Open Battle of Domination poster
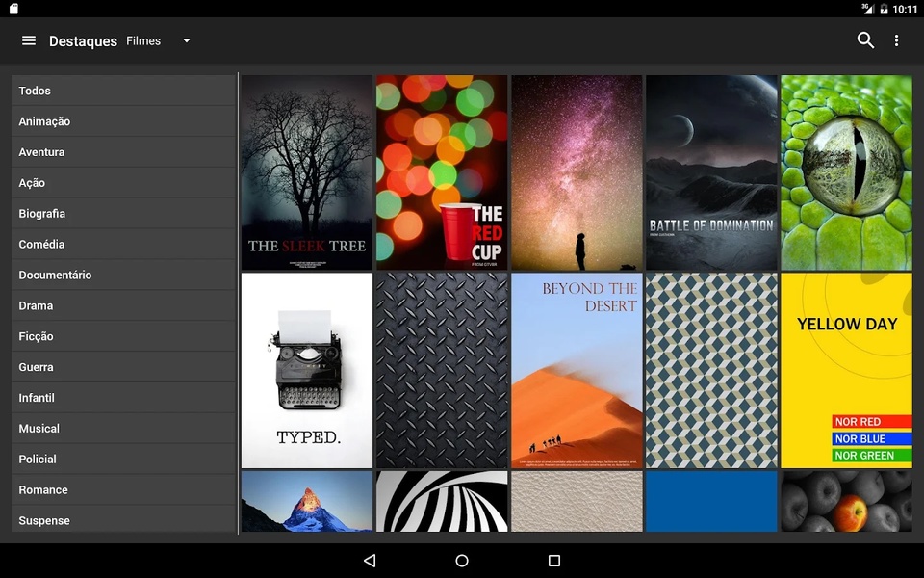The image size is (924, 578). click(x=711, y=172)
